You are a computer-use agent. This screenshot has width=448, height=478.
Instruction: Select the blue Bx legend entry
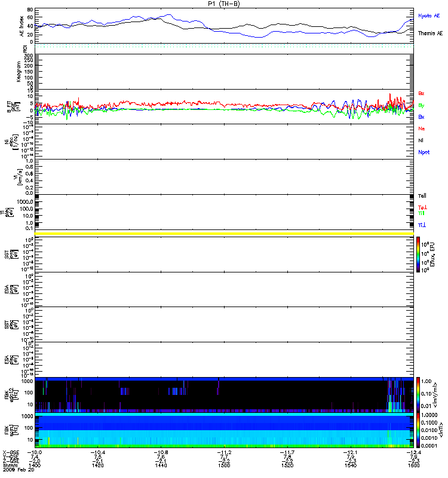click(421, 117)
